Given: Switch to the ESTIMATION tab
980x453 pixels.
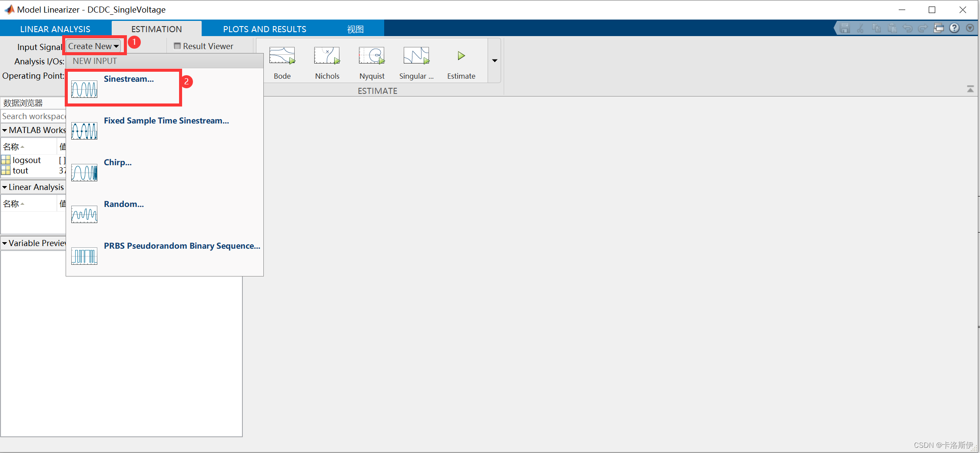Looking at the screenshot, I should 156,29.
